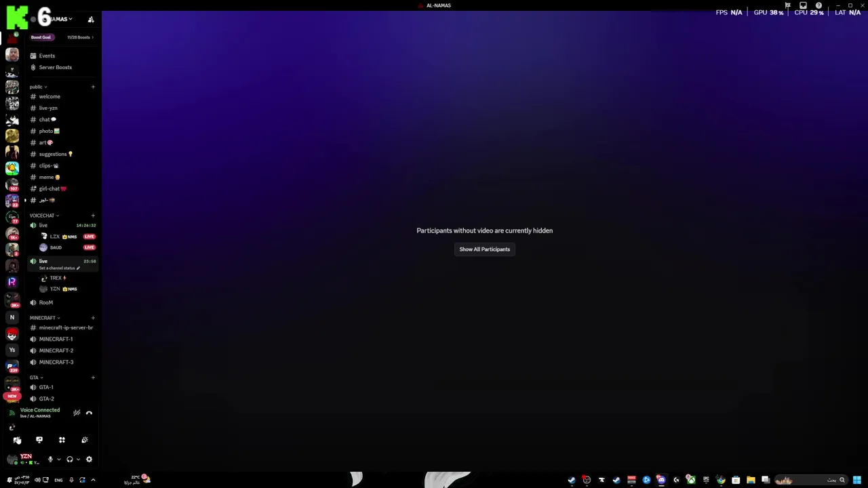Open the activities launcher icon
The width and height of the screenshot is (868, 488).
(x=62, y=440)
